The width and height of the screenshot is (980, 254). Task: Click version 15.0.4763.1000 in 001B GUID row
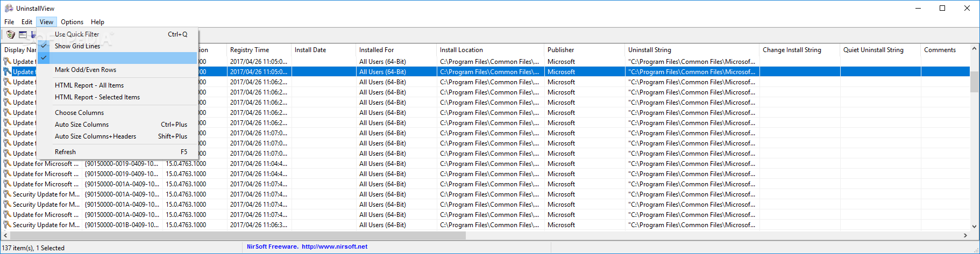(186, 224)
